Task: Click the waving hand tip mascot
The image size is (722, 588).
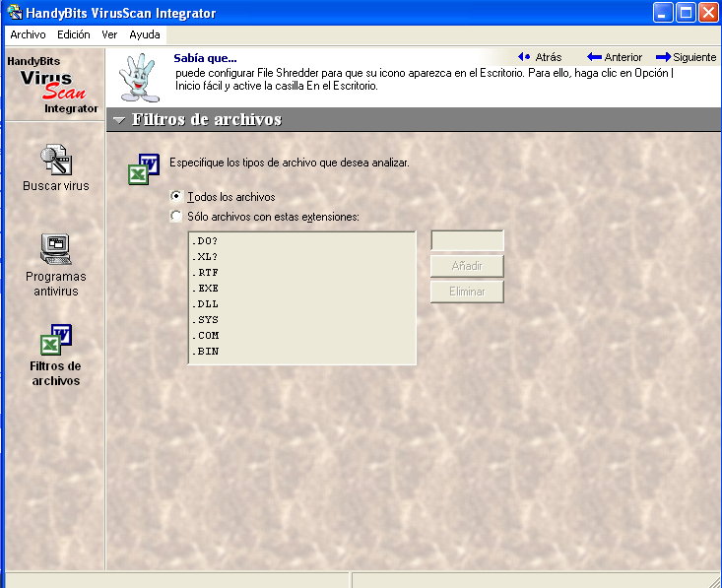Action: tap(139, 78)
